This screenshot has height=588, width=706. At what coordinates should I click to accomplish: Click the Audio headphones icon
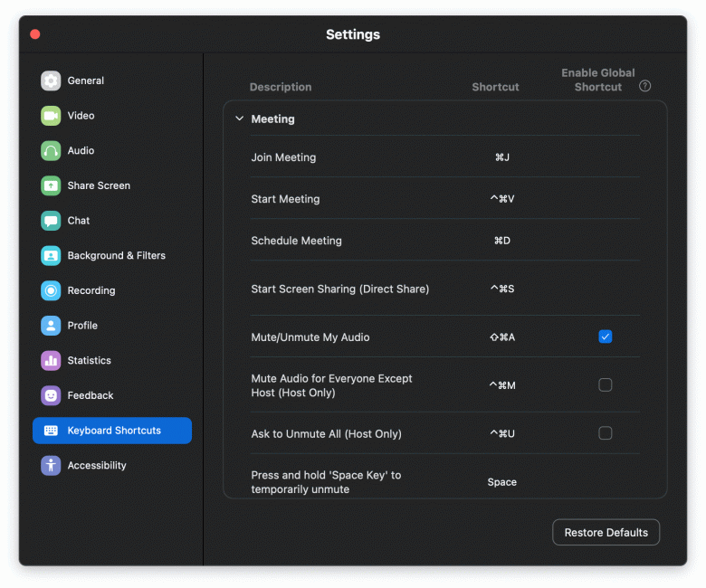tap(51, 151)
